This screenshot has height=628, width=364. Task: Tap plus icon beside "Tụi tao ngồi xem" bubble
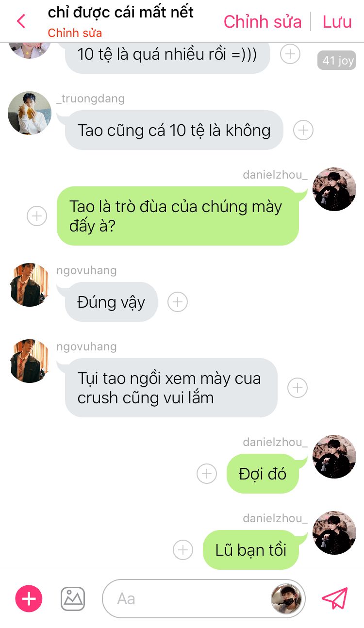[298, 388]
